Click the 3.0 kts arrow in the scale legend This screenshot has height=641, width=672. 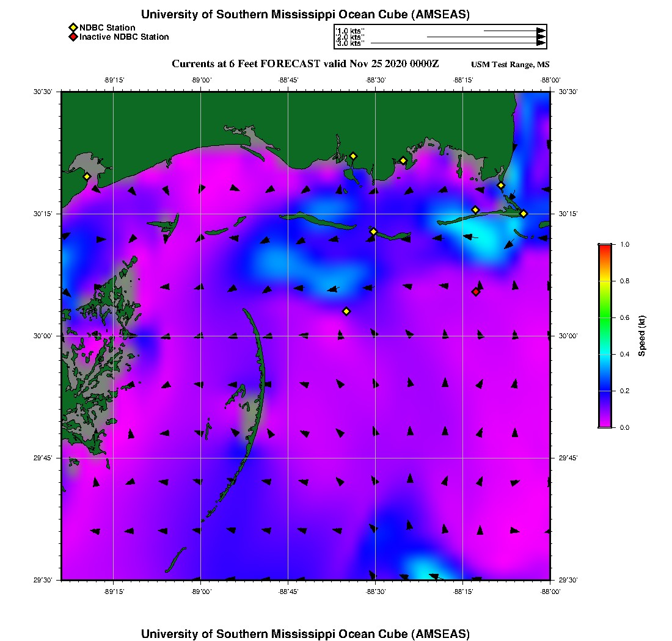coord(457,43)
